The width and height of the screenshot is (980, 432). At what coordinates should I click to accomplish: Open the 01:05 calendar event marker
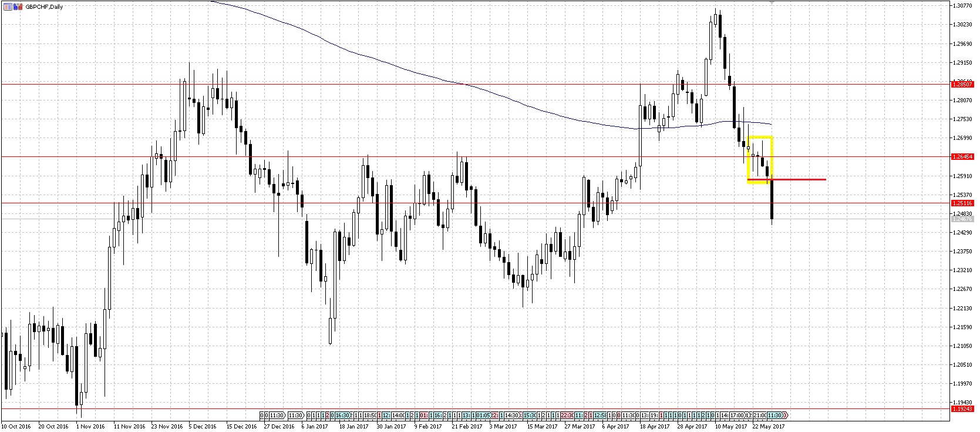483,414
